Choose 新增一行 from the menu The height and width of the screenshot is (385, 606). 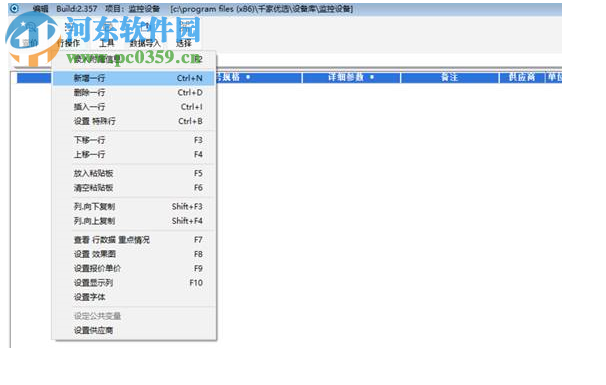[x=134, y=78]
